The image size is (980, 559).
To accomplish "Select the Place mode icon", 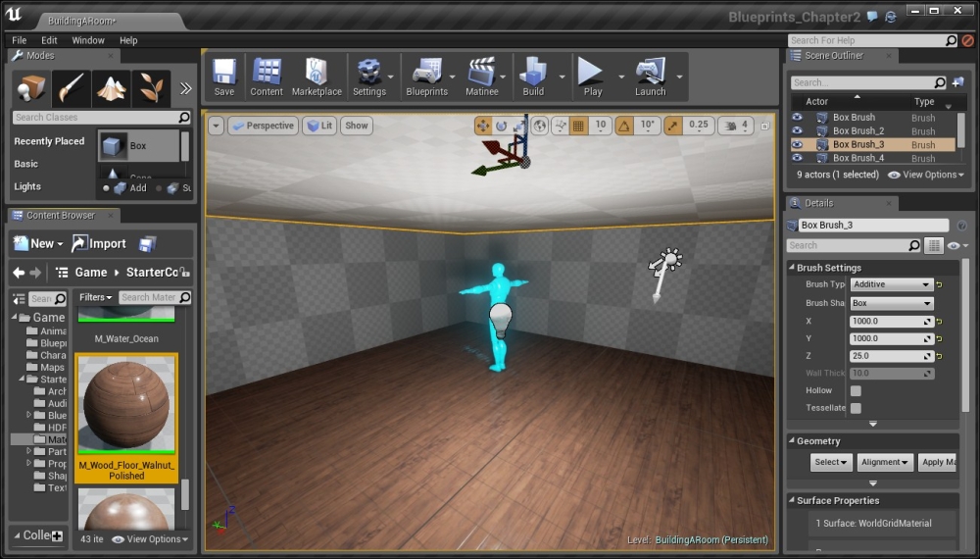I will (31, 87).
